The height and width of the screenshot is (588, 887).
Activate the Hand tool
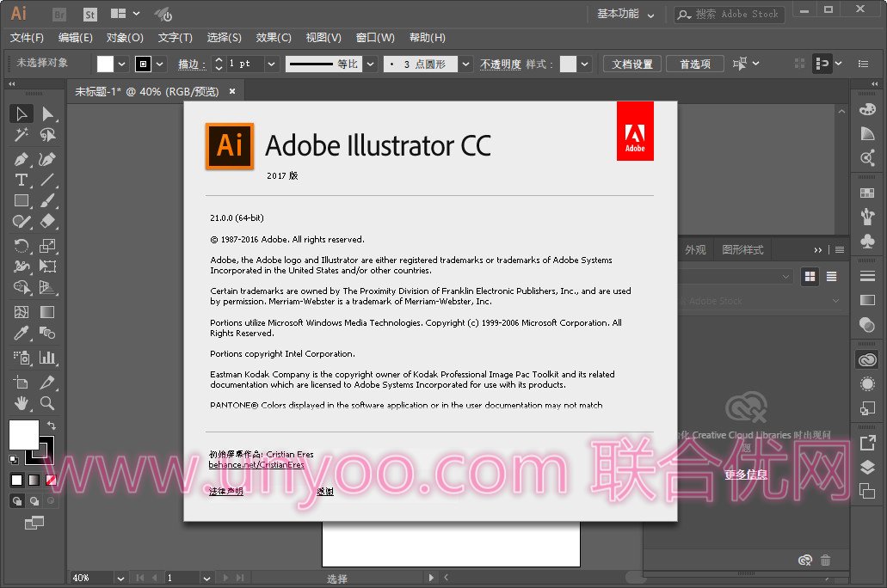(22, 403)
